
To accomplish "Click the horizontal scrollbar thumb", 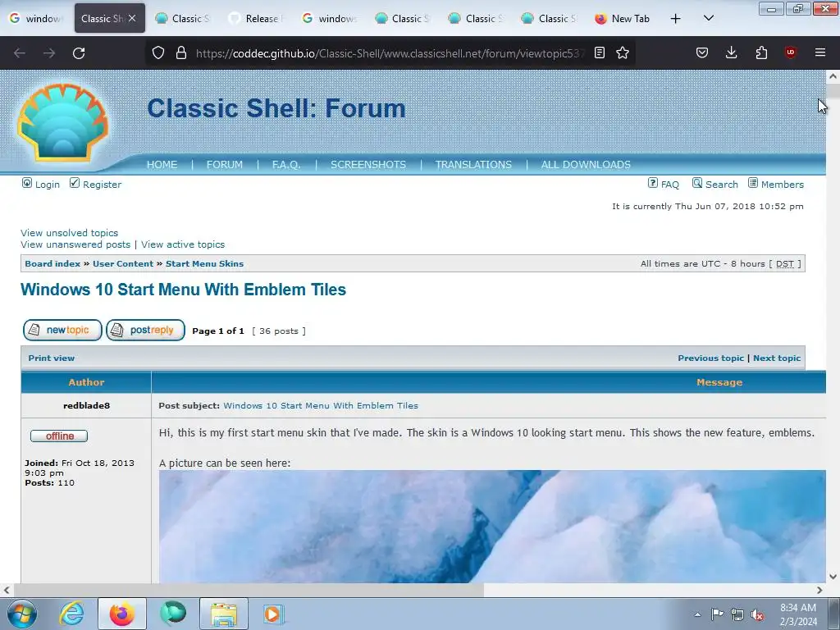I will 249,590.
